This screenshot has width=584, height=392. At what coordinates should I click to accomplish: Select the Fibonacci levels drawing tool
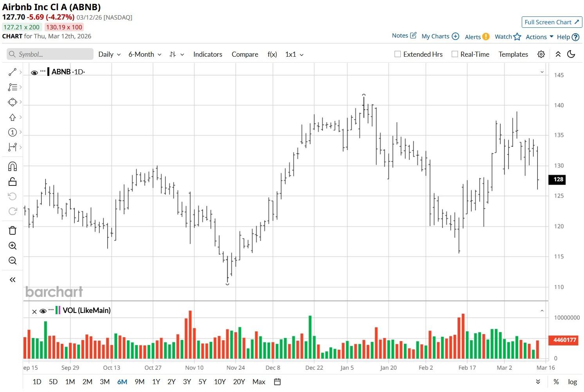coord(13,87)
